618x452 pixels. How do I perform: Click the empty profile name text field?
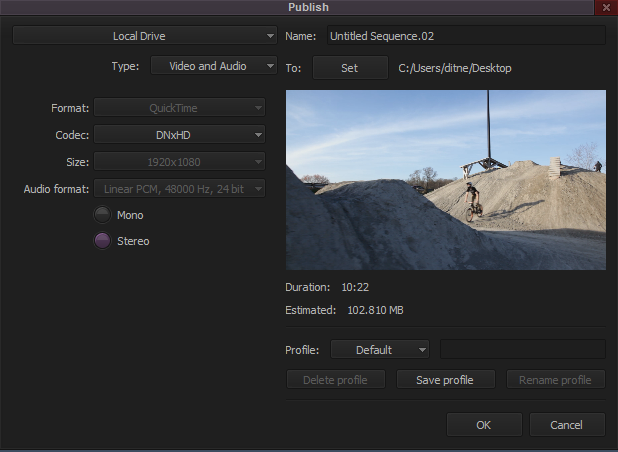pyautogui.click(x=522, y=350)
